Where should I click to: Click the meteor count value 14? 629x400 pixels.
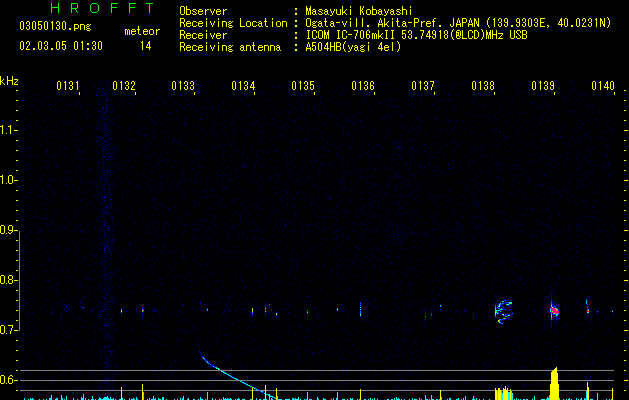[146, 46]
